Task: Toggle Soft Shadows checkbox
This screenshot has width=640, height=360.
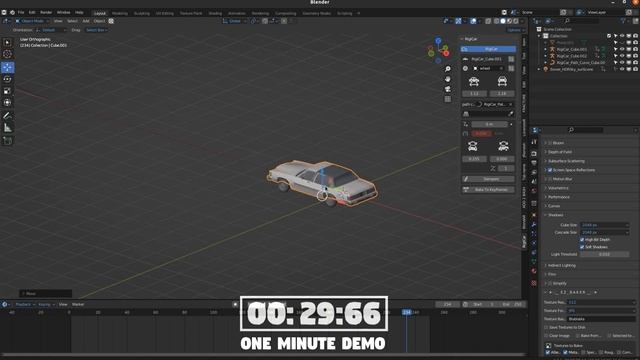Action: coord(582,247)
